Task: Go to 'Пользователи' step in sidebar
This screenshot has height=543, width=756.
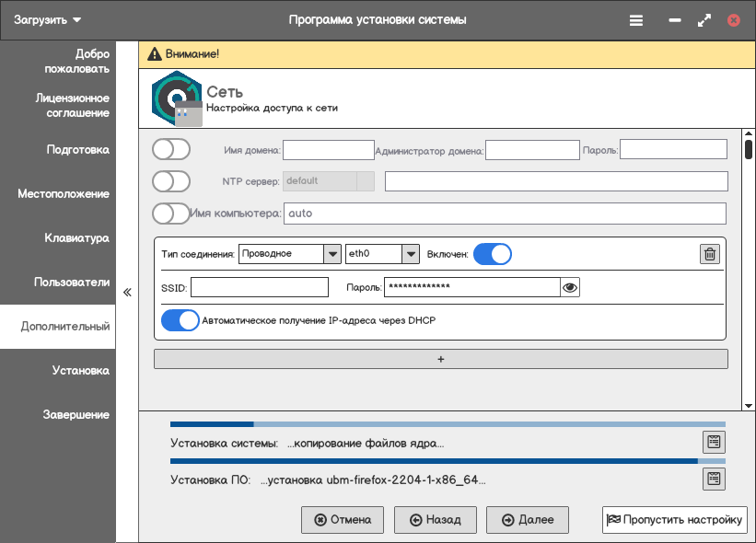Action: pyautogui.click(x=72, y=283)
